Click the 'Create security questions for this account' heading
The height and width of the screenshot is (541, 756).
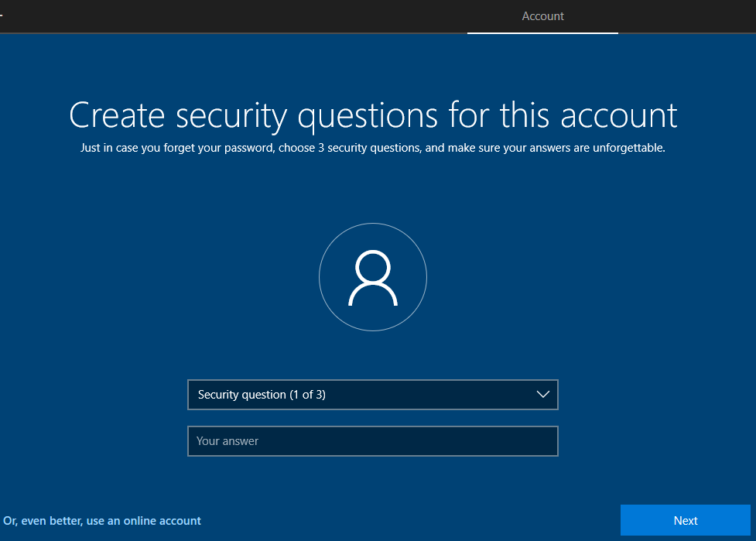[373, 115]
